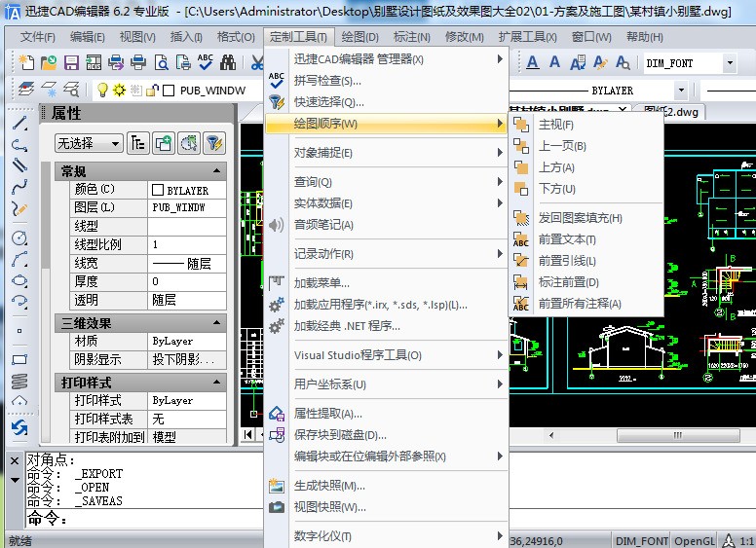Screen dimensions: 756x548
Task: Open the 绘图(D) menu
Action: [x=359, y=37]
